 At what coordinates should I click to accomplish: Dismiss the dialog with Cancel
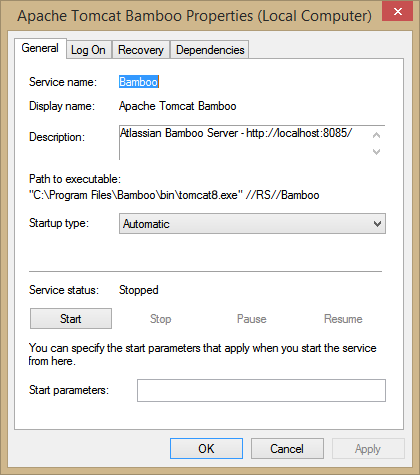[x=287, y=449]
